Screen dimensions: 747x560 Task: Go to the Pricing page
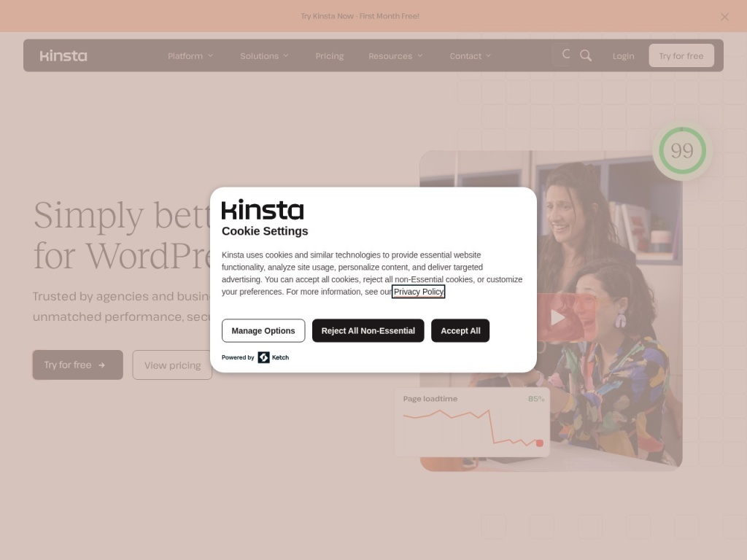tap(329, 55)
